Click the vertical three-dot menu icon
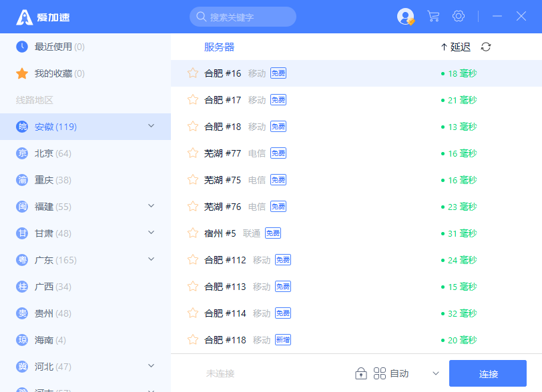The image size is (542, 392). point(478,16)
